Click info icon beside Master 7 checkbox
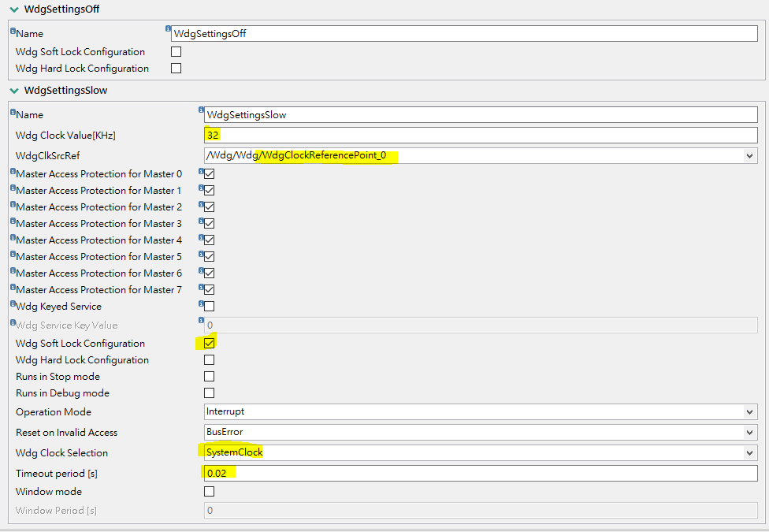Image resolution: width=769 pixels, height=532 pixels. pyautogui.click(x=201, y=287)
